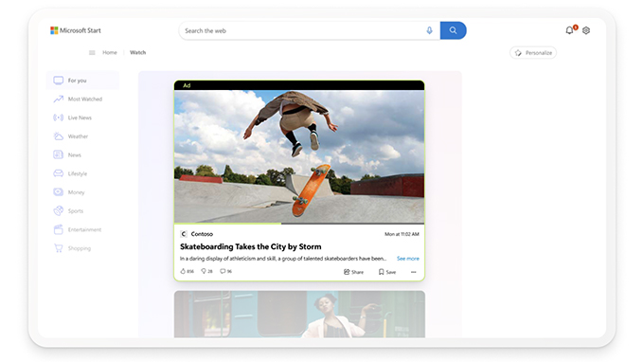
Task: Save the skateboarding video
Action: (x=387, y=272)
